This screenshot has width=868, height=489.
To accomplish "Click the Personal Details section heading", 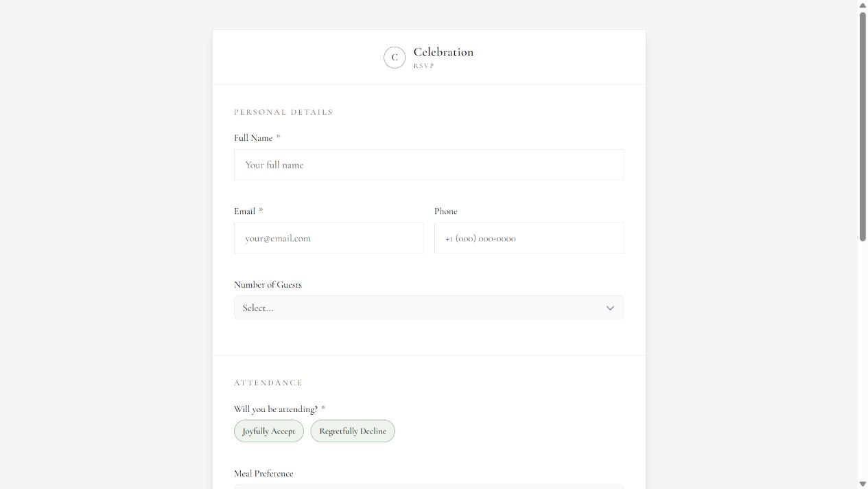I will 283,112.
